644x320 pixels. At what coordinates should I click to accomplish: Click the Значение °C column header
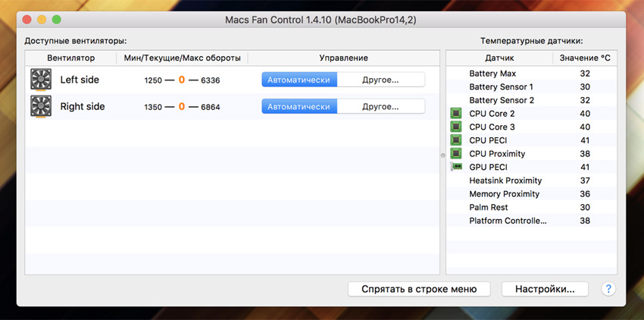[x=584, y=58]
